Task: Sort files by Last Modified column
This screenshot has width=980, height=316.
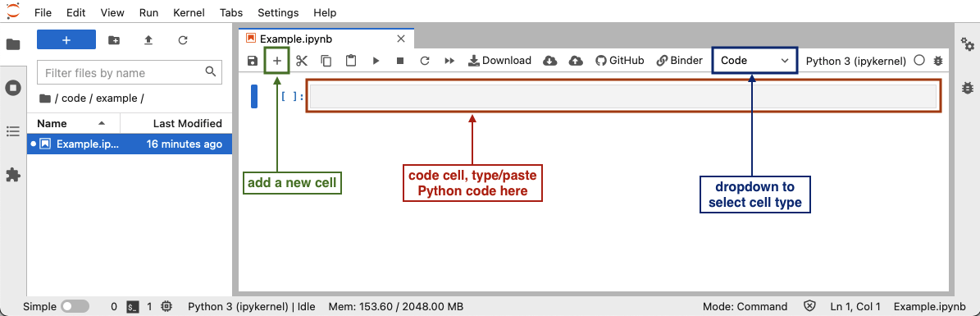Action: [x=176, y=123]
